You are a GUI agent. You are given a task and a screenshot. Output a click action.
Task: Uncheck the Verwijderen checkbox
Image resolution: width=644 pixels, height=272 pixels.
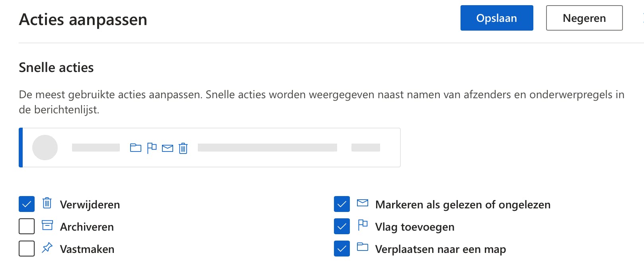(26, 204)
